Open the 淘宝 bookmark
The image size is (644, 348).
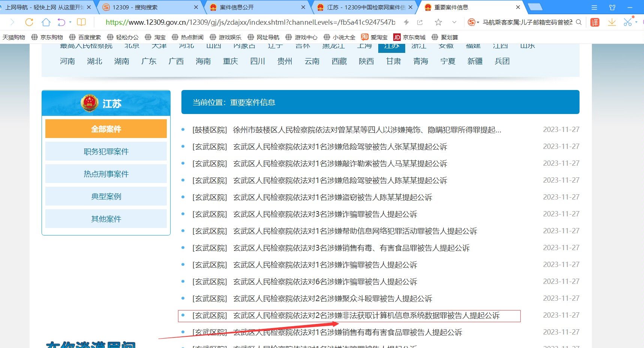click(x=155, y=37)
